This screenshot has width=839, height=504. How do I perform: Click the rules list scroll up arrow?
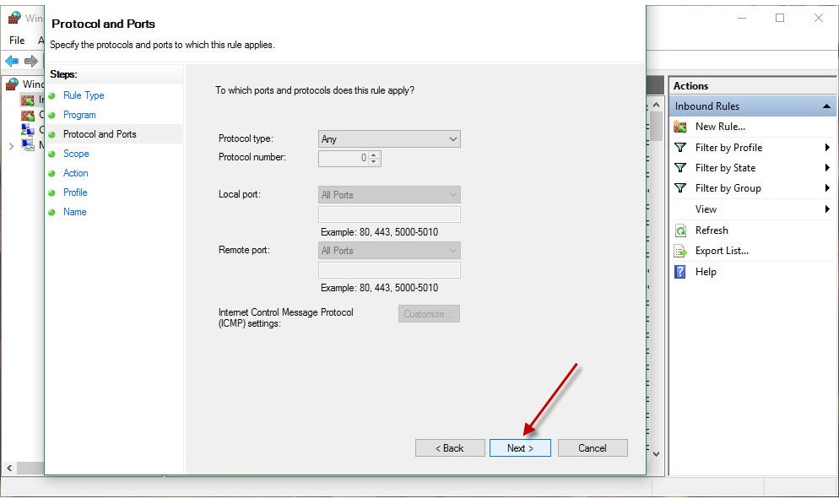tap(656, 106)
